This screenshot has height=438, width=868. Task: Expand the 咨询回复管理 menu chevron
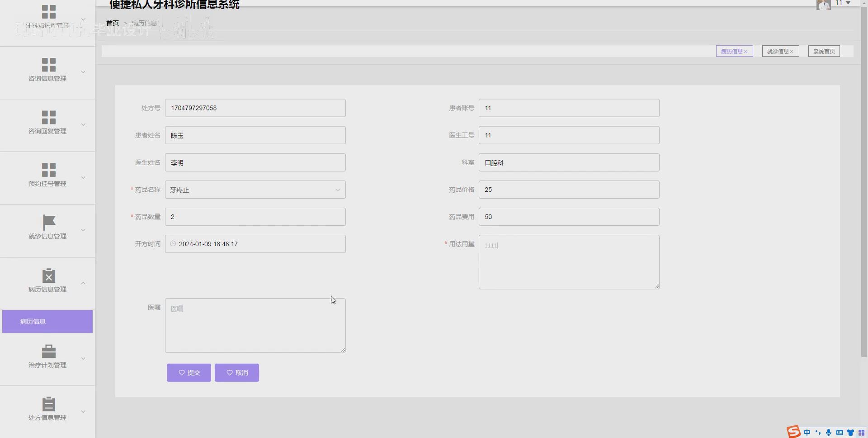point(83,125)
